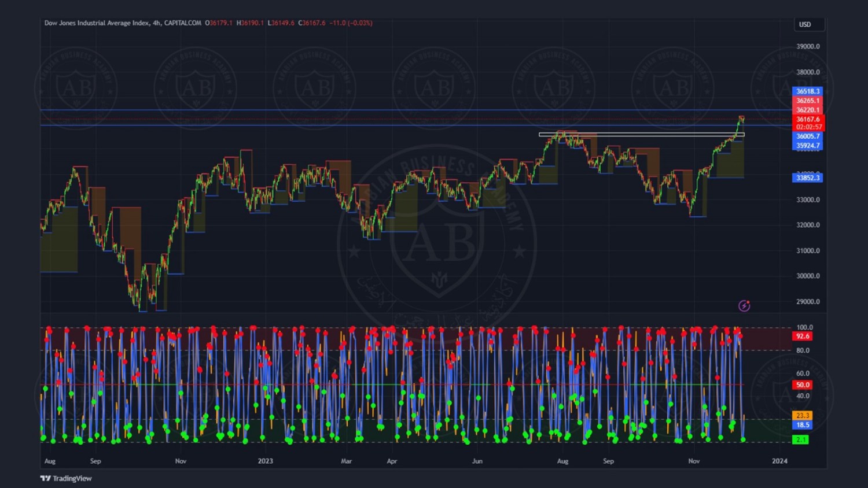Click the 30000.0 price axis value
The height and width of the screenshot is (488, 868).
tap(808, 276)
